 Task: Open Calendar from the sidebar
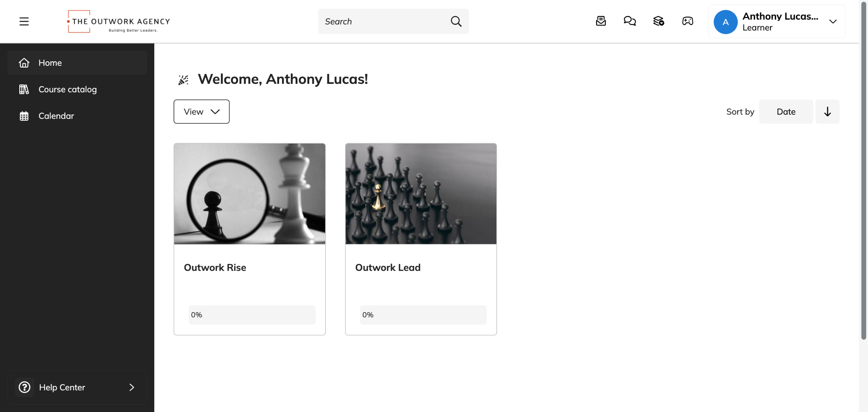point(56,116)
